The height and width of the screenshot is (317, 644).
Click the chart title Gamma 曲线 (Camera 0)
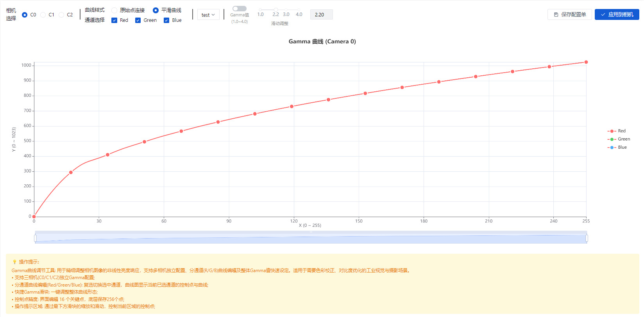[x=322, y=41]
